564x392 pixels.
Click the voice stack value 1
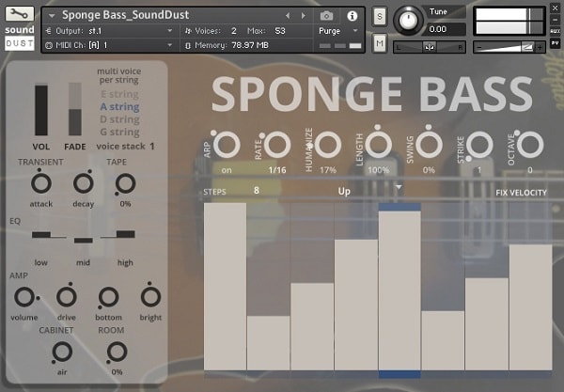[151, 147]
